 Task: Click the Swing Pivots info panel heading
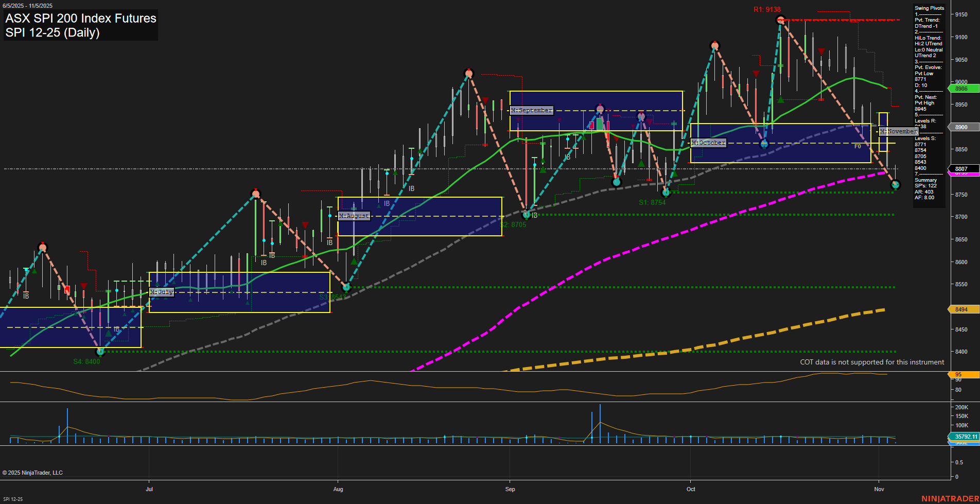click(929, 8)
